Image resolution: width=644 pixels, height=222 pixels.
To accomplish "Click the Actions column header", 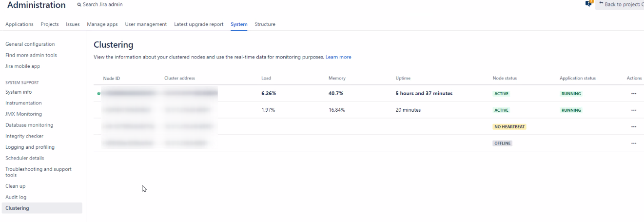I will pyautogui.click(x=634, y=78).
